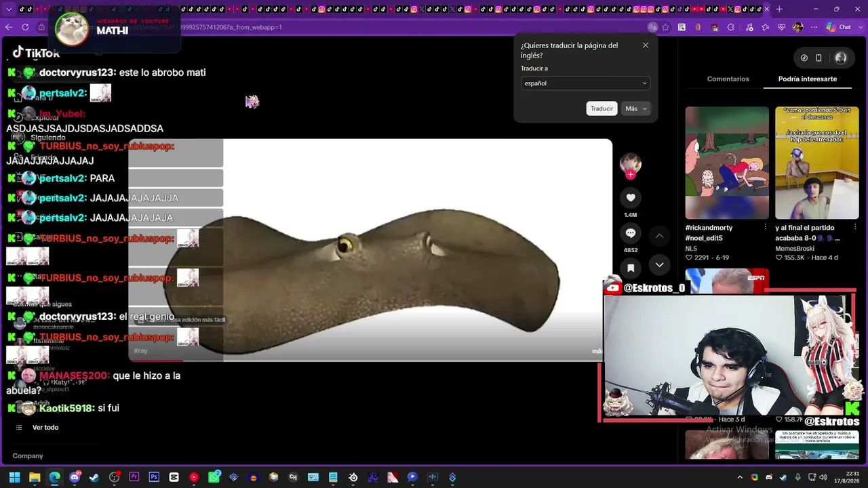Open the Copilot Chat button

tap(839, 27)
